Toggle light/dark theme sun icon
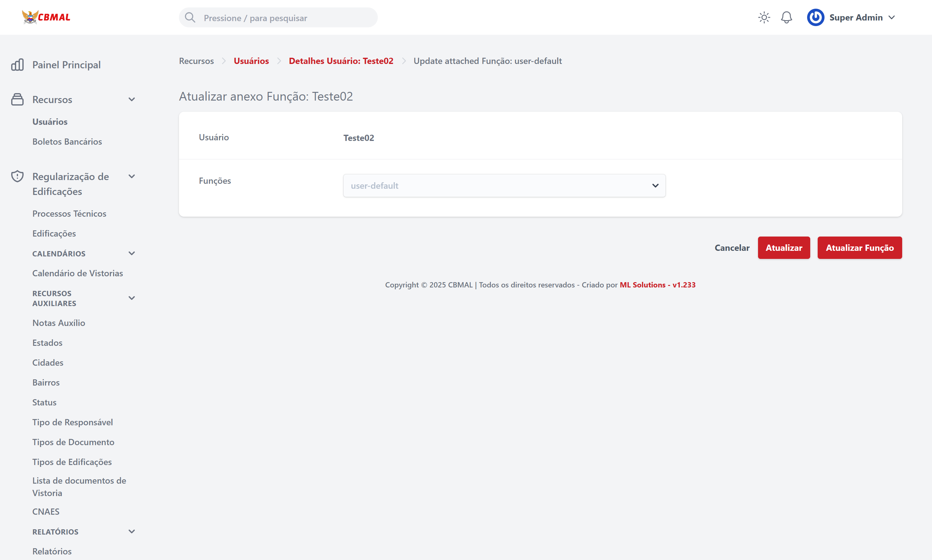This screenshot has height=560, width=932. tap(764, 17)
